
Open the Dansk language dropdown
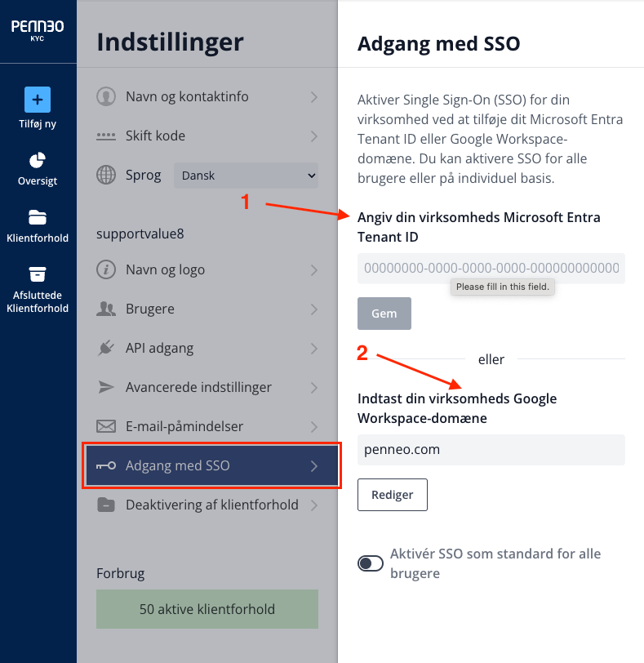point(246,176)
